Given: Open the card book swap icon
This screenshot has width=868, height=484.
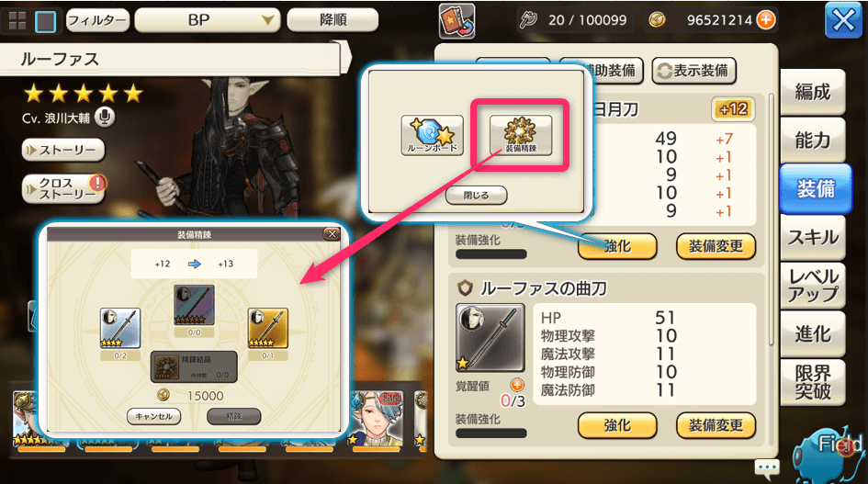Looking at the screenshot, I should [x=457, y=21].
